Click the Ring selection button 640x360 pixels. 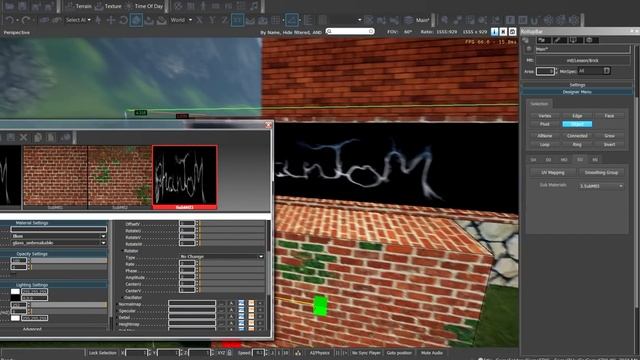pyautogui.click(x=577, y=144)
